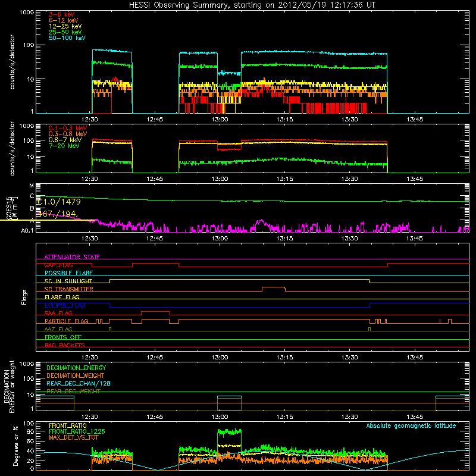Select the SC_IN_SUNLIGHT flag label
476x476 pixels.
[68, 281]
